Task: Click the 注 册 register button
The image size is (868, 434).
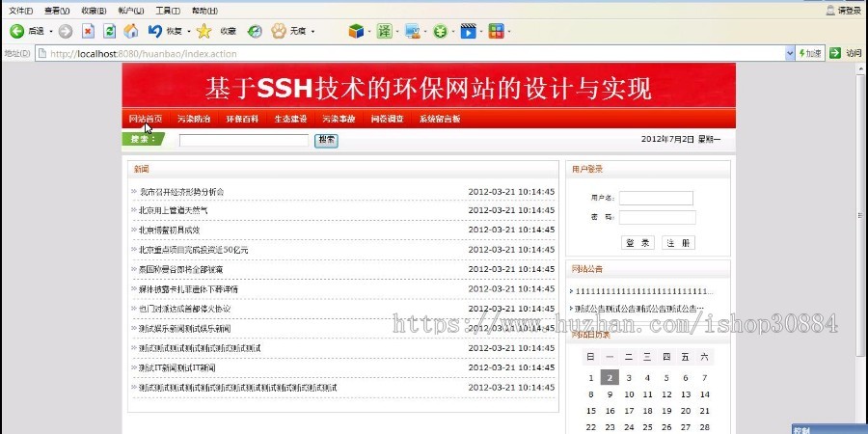Action: tap(678, 243)
